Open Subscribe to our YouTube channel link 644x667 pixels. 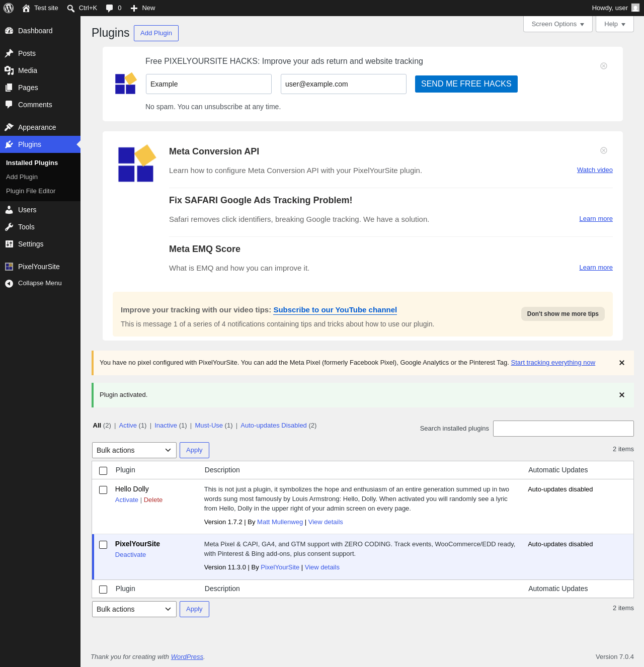(x=335, y=310)
